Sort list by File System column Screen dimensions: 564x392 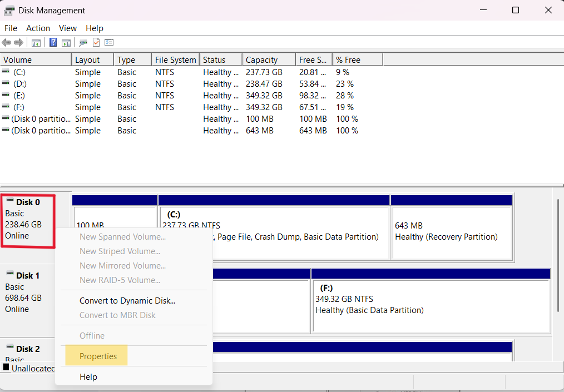[x=175, y=60]
